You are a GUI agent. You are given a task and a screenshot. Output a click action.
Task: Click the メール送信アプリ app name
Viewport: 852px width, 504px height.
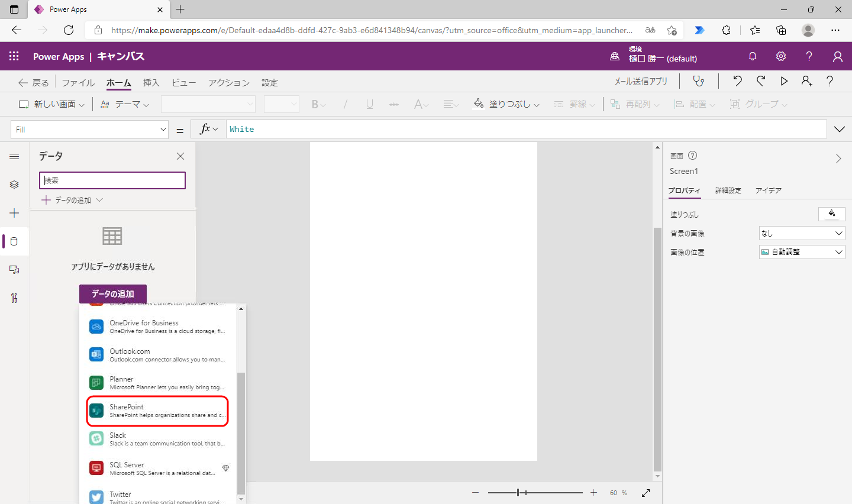[x=640, y=81]
